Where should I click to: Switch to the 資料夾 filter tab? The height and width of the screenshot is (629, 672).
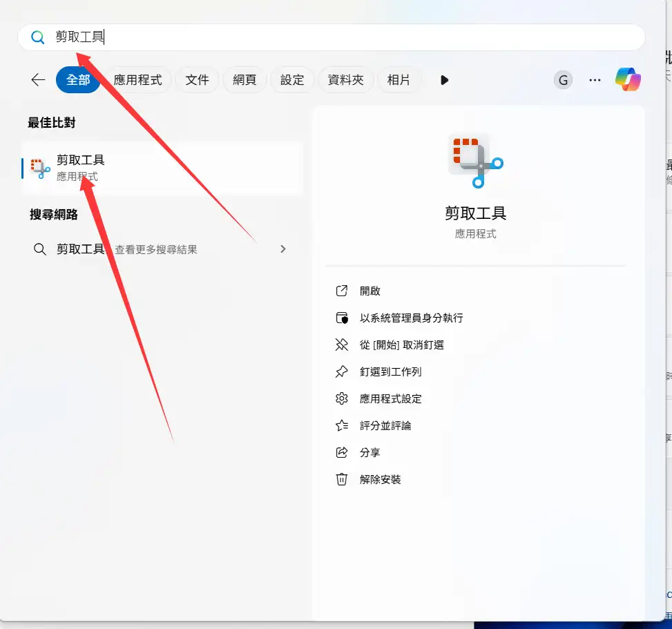click(345, 79)
